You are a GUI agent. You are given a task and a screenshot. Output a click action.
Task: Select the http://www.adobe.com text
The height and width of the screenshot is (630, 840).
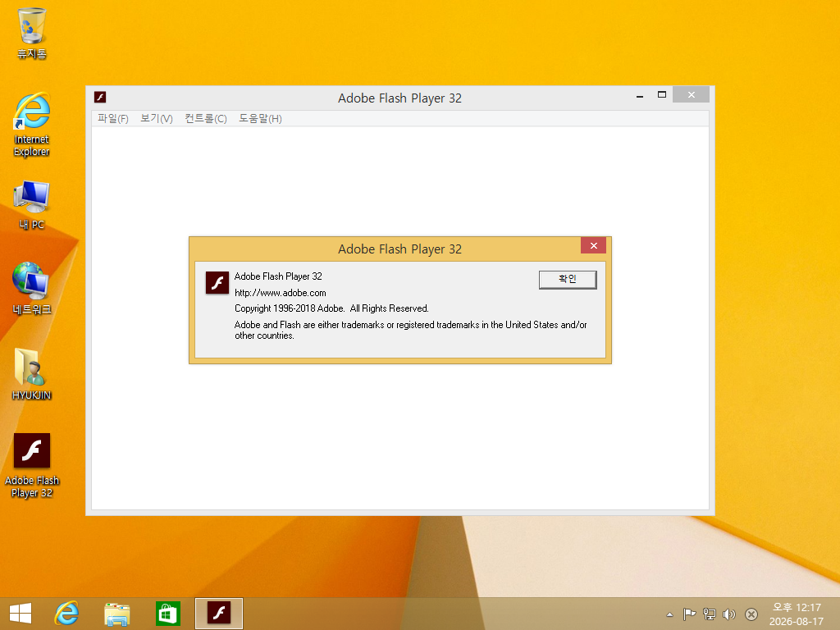[x=281, y=293]
